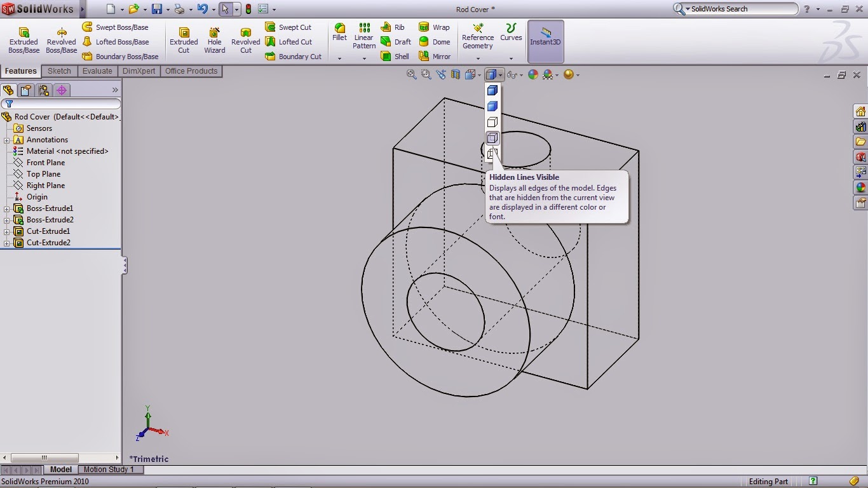
Task: Select Material not specified in tree
Action: 60,151
